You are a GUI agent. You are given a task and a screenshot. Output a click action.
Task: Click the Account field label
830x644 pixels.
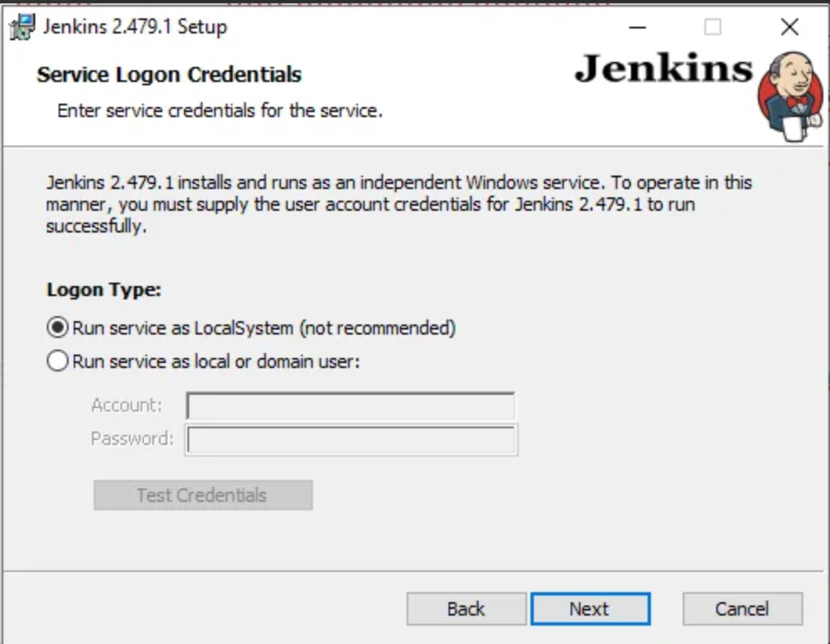[x=126, y=406]
